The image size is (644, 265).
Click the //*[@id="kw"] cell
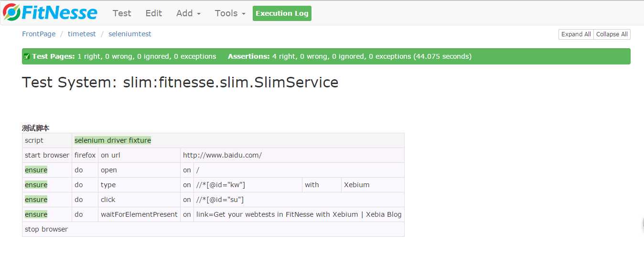[x=248, y=185]
